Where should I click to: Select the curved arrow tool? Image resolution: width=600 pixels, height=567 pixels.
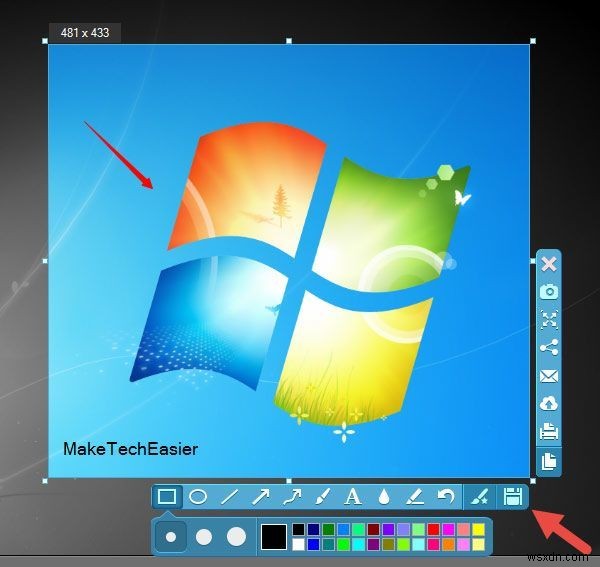(292, 497)
